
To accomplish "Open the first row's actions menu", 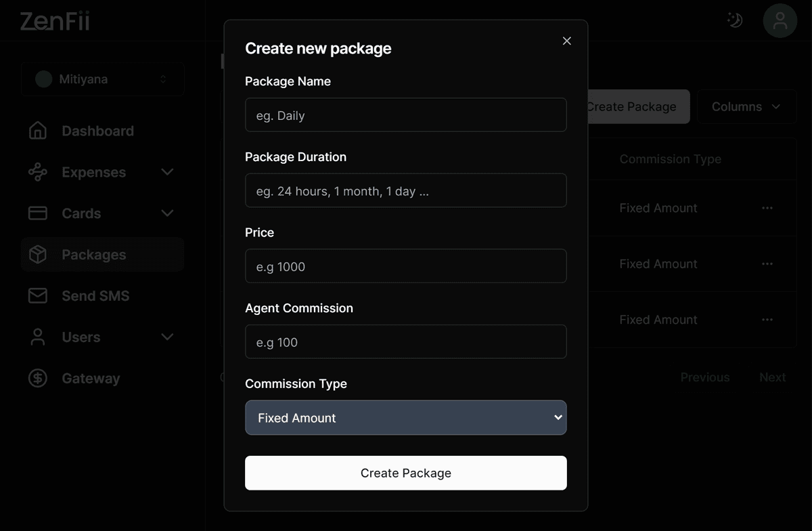I will 767,208.
